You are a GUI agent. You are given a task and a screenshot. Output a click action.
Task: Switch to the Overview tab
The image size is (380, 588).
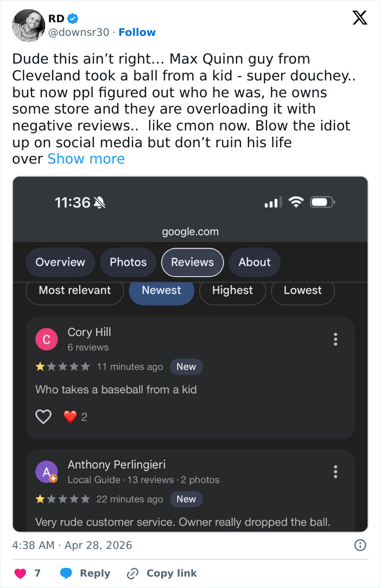click(60, 262)
